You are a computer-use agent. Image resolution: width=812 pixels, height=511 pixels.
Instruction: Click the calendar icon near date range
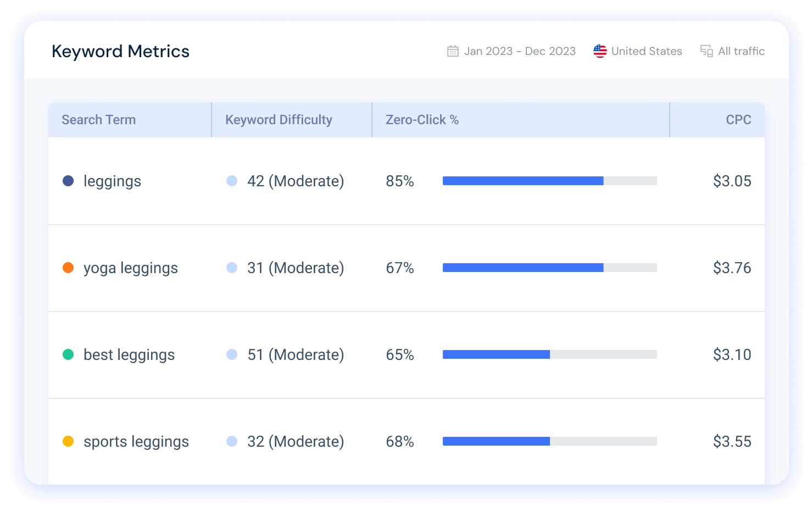452,51
